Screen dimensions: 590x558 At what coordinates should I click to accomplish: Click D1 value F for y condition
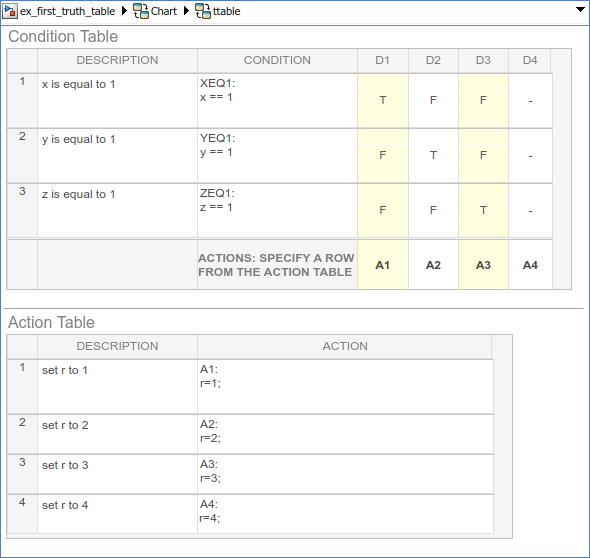pyautogui.click(x=383, y=155)
